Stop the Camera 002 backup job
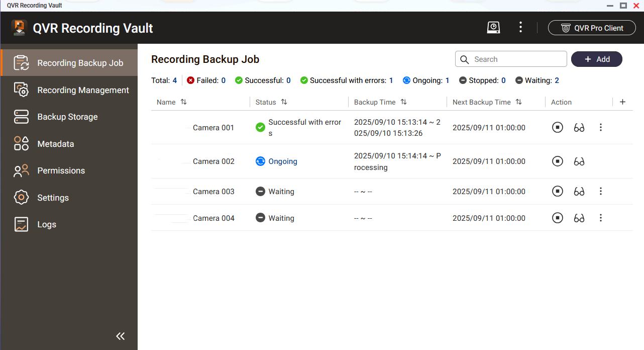The width and height of the screenshot is (644, 350). pos(557,161)
